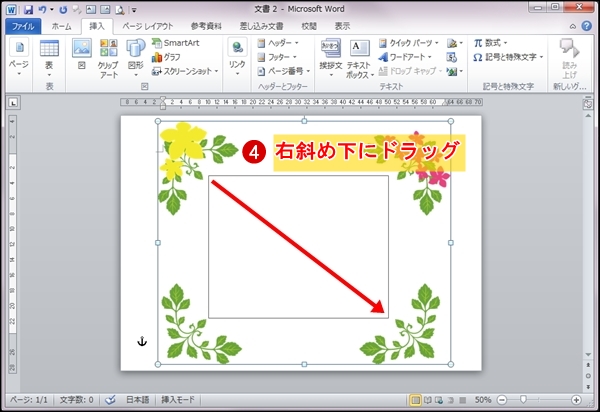Insert a SmartArt graphic
The height and width of the screenshot is (412, 600).
point(176,43)
